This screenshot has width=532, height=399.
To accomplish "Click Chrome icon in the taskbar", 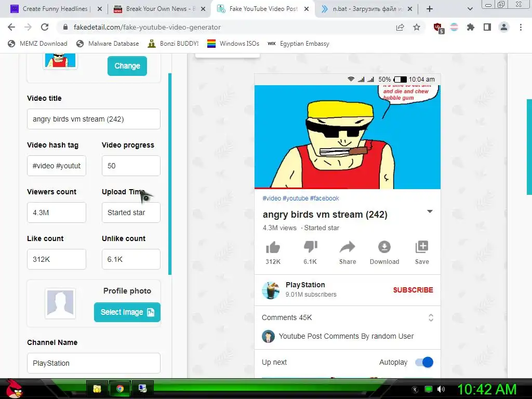I will point(120,389).
